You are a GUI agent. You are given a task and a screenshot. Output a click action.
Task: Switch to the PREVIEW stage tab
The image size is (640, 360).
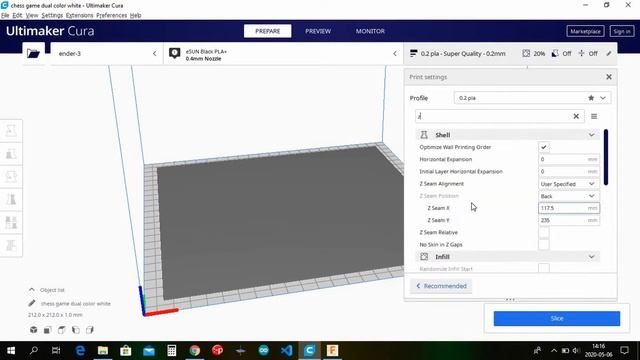[x=318, y=31]
